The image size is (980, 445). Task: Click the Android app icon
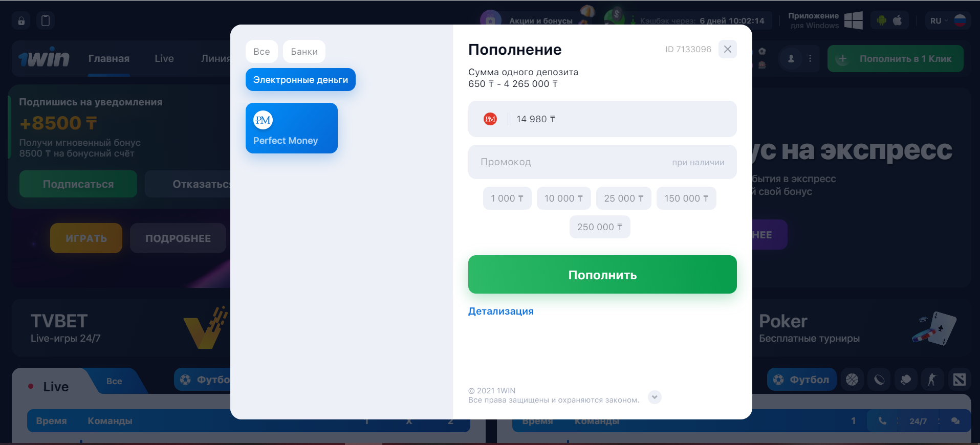tap(881, 20)
